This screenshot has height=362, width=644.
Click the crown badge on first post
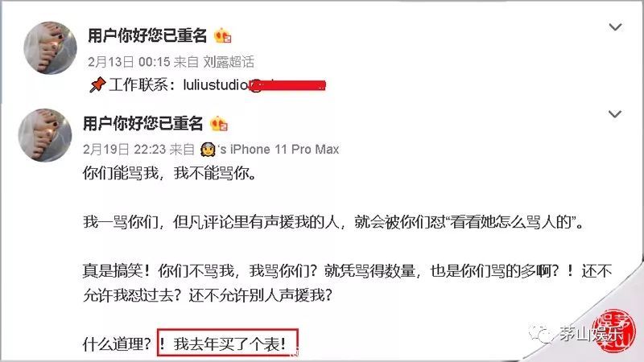[223, 36]
